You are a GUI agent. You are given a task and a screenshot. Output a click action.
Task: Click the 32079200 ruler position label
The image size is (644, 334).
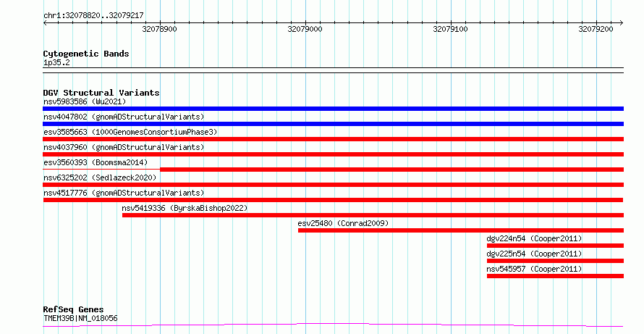pyautogui.click(x=596, y=29)
